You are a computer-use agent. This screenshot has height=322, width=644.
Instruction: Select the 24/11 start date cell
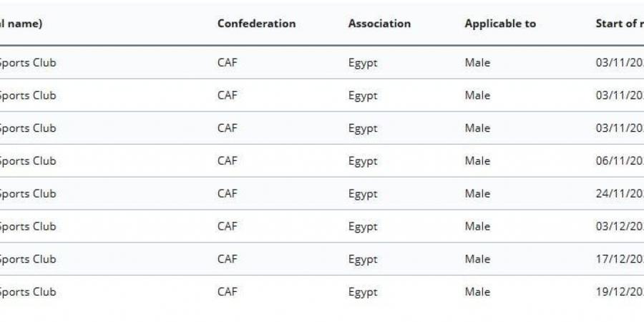point(619,194)
